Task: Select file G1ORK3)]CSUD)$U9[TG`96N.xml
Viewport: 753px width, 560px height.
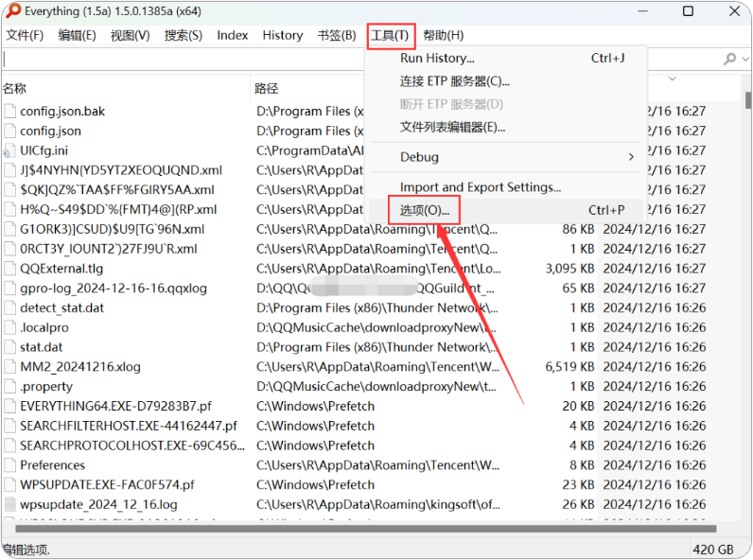Action: coord(112,230)
